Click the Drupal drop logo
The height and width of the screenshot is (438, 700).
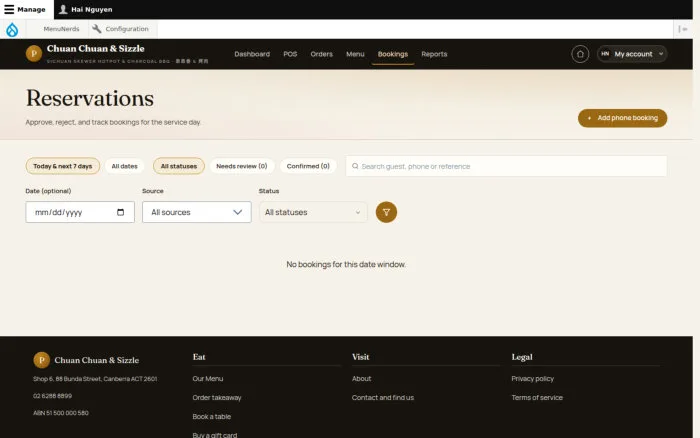tap(12, 29)
